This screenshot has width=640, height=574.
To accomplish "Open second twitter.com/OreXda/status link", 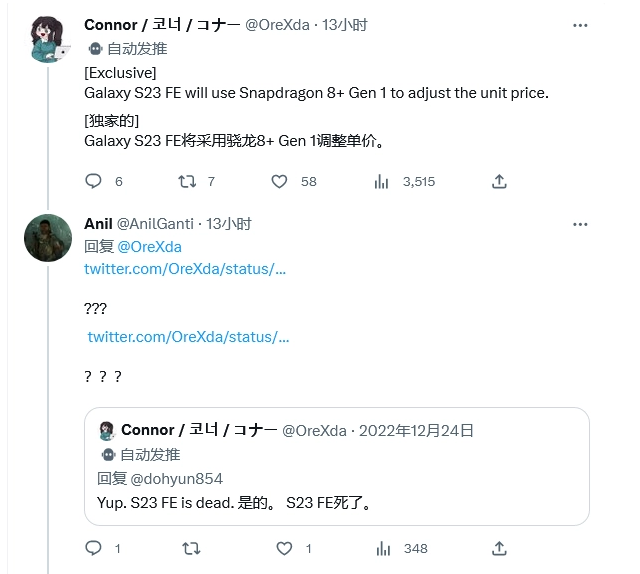I will point(189,337).
